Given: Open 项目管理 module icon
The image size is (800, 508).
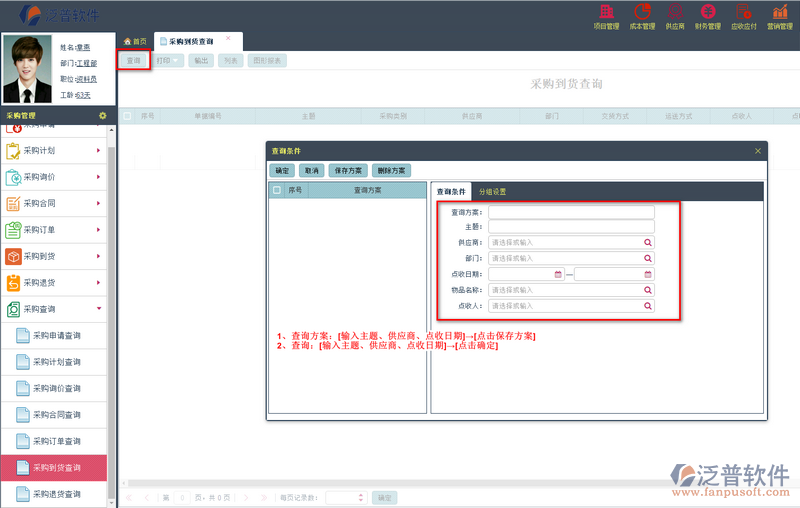Looking at the screenshot, I should click(x=606, y=12).
